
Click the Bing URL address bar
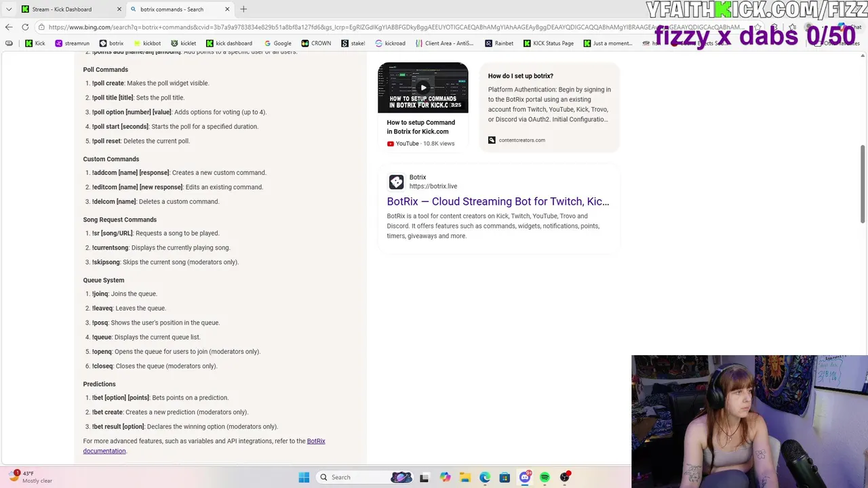[397, 27]
